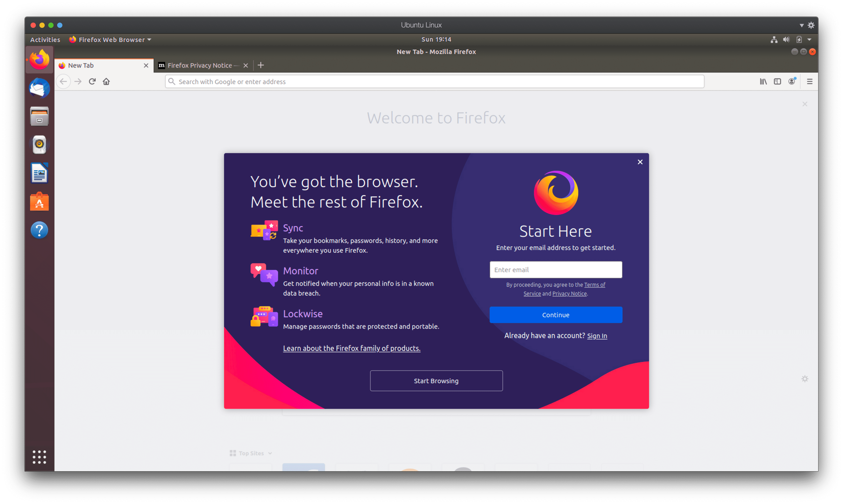This screenshot has height=504, width=843.
Task: Expand the Top Sites section chevron
Action: pyautogui.click(x=270, y=453)
